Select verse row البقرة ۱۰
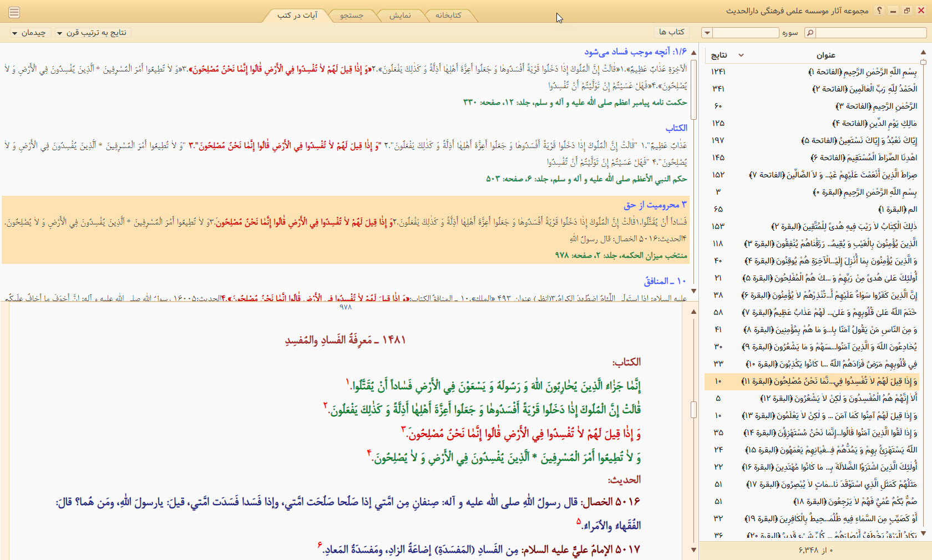 pos(812,364)
